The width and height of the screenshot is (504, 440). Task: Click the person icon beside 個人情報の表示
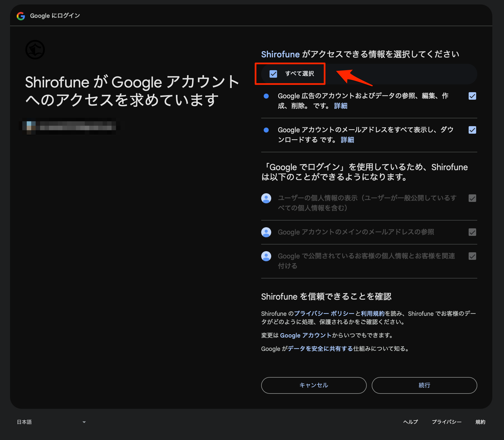click(266, 198)
